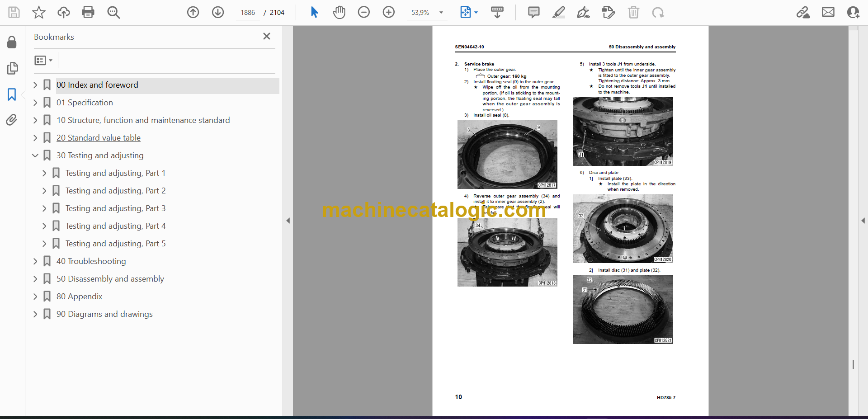This screenshot has height=419, width=868.
Task: Add bookmark star icon in toolbar
Action: pos(39,12)
